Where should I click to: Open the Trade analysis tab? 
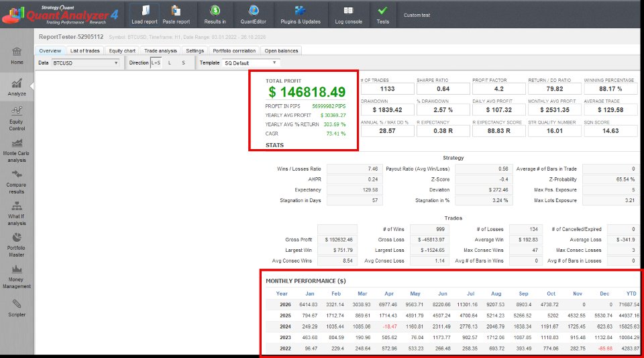coord(160,50)
